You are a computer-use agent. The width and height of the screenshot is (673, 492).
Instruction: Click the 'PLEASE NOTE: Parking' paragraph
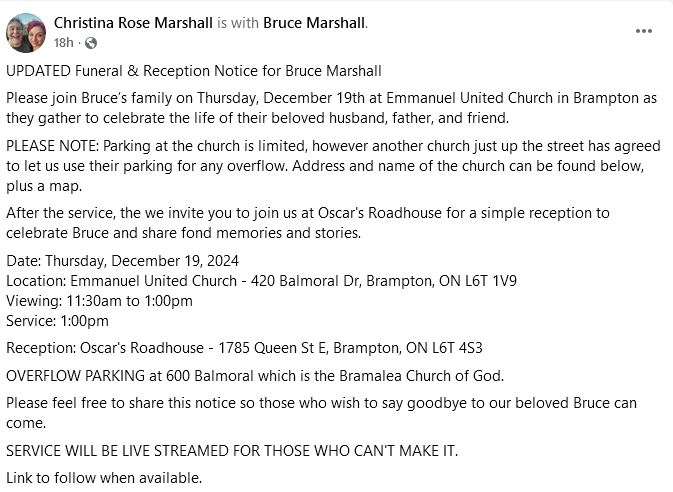[333, 166]
